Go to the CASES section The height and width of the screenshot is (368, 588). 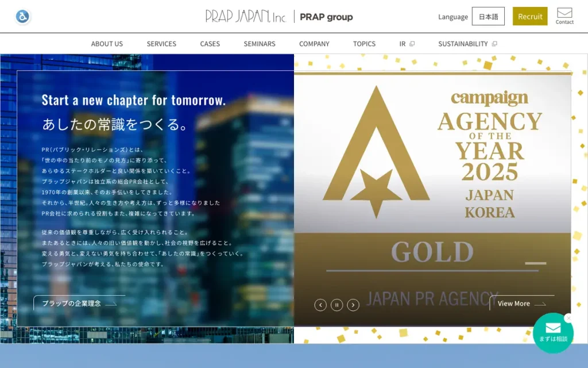click(210, 44)
